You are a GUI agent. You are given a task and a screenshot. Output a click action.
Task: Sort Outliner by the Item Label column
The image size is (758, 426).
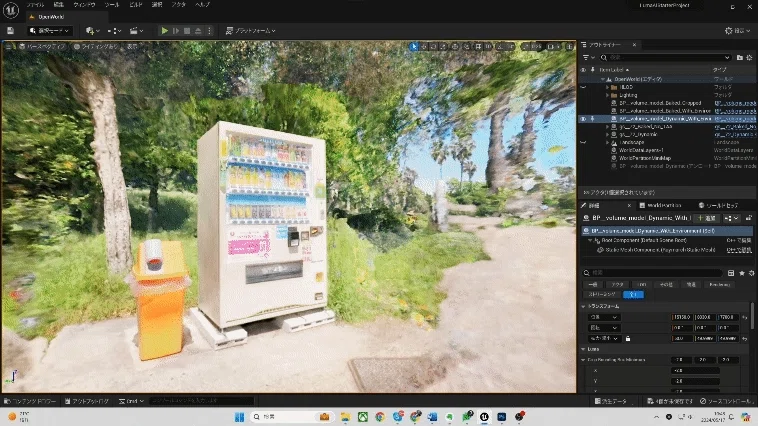tap(614, 70)
